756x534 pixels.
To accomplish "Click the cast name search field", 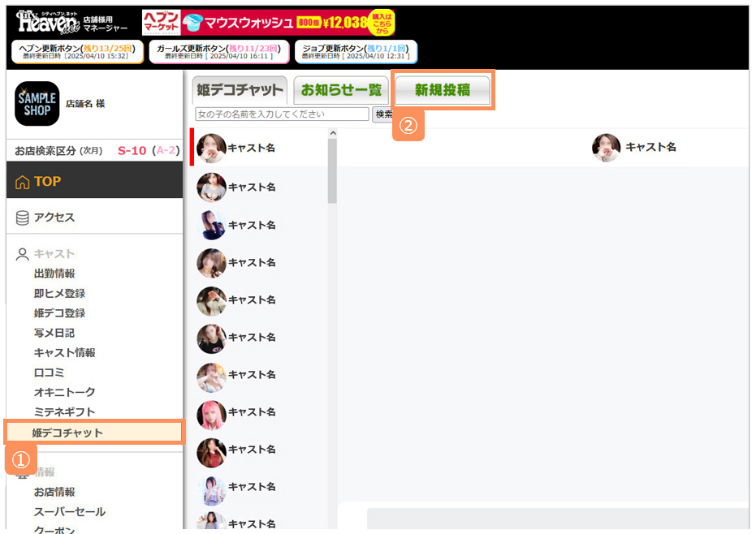I will click(282, 114).
